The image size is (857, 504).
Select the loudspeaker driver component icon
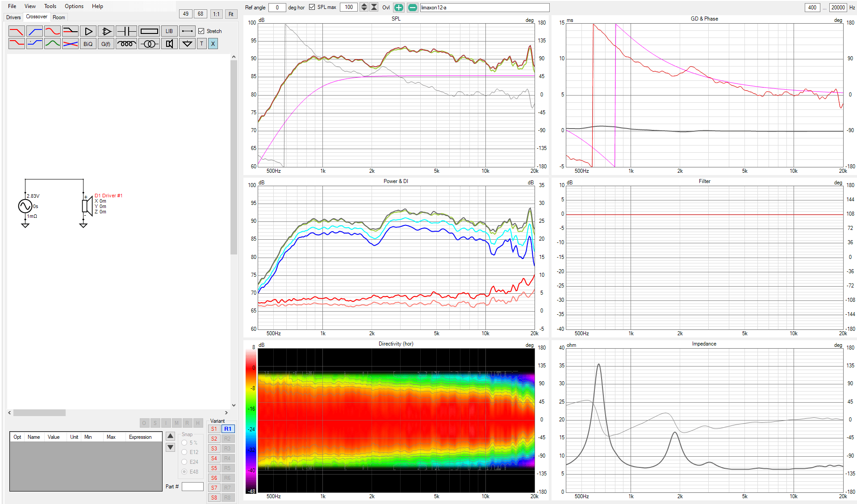point(169,44)
